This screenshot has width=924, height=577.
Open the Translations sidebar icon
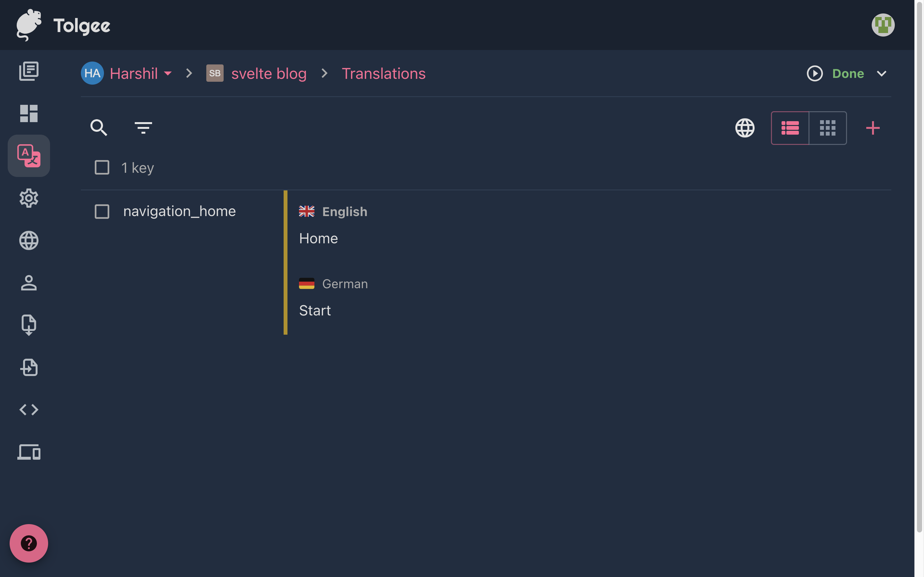point(29,156)
